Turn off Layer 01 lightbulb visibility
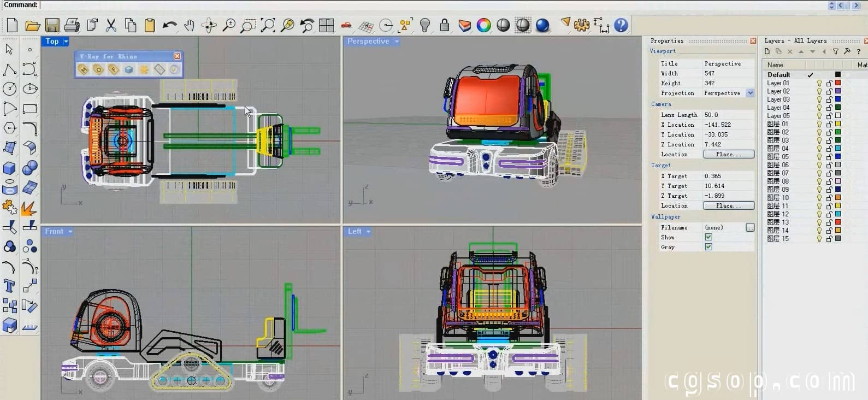This screenshot has height=400, width=868. [819, 83]
